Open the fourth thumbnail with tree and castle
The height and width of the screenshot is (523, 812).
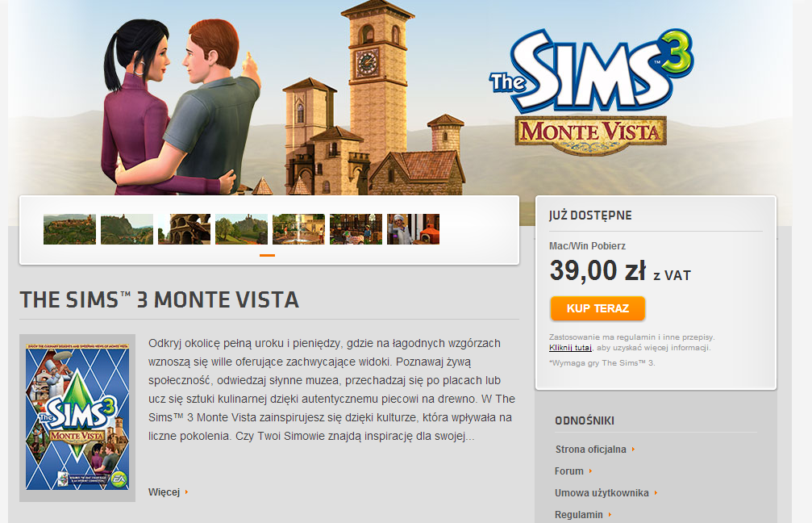[241, 229]
